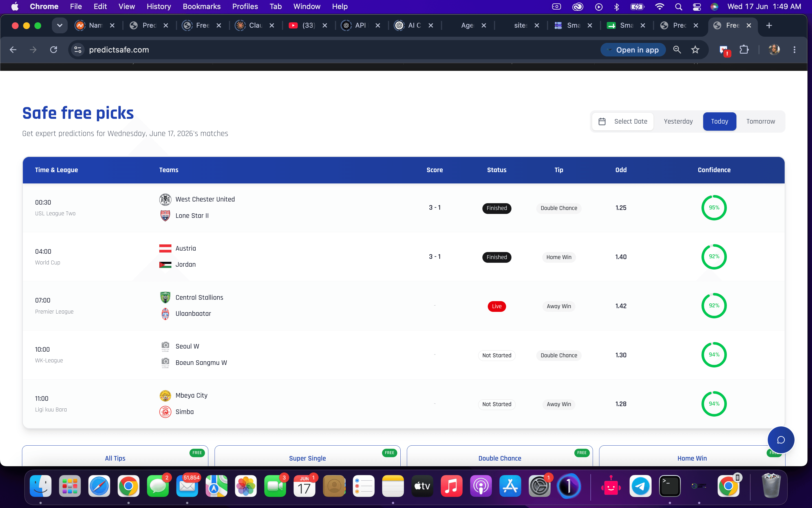Click the Confidence column header
The height and width of the screenshot is (508, 812).
[714, 170]
